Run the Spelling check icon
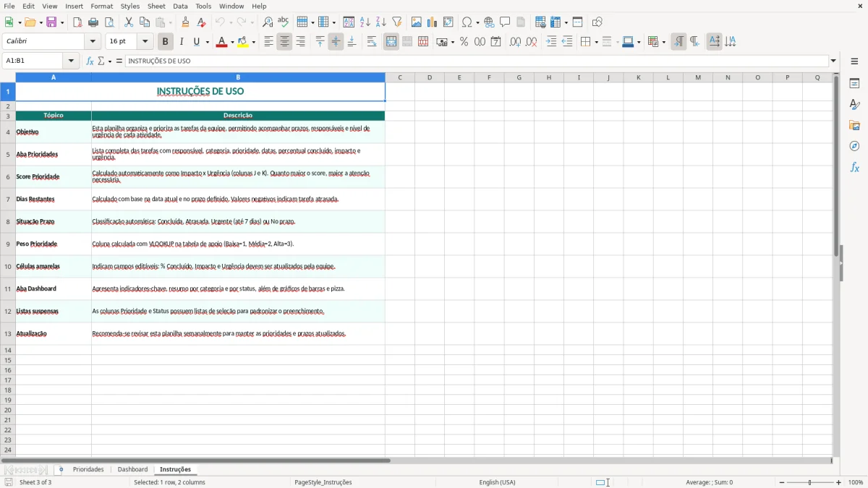The height and width of the screenshot is (488, 868). [284, 22]
